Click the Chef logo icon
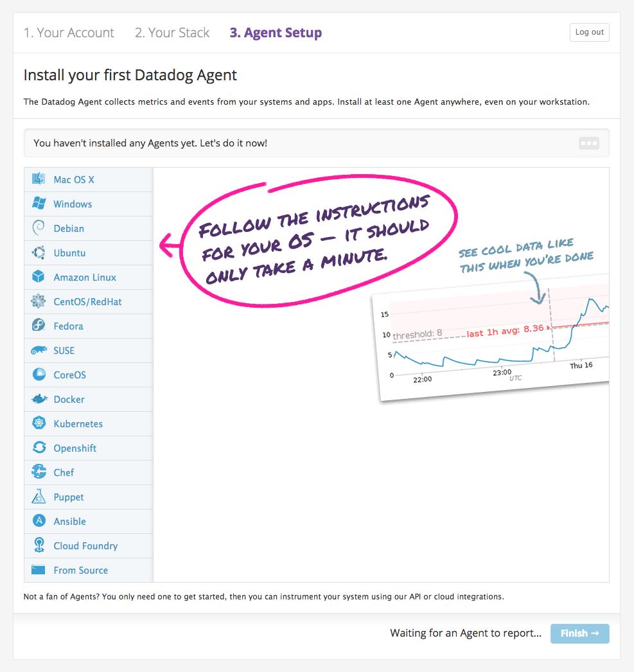 [39, 472]
